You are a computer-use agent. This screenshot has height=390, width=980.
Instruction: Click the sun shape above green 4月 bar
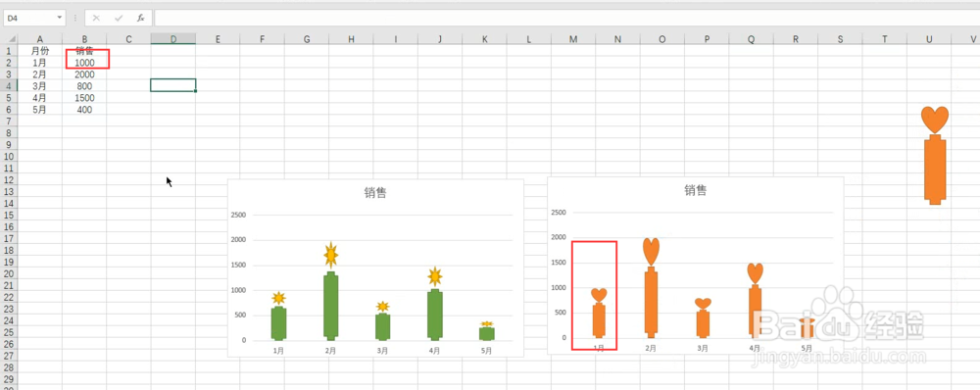435,276
